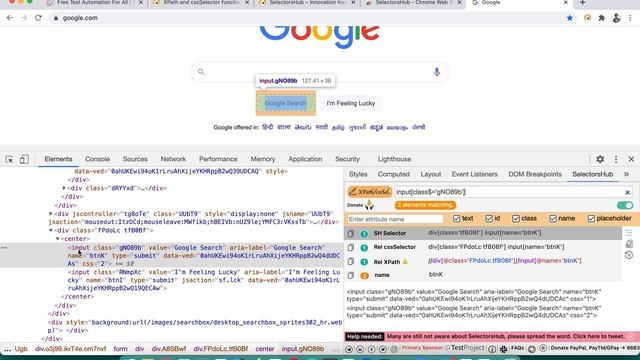
Task: Dismiss the pink Help needed banner
Action: pos(631,336)
